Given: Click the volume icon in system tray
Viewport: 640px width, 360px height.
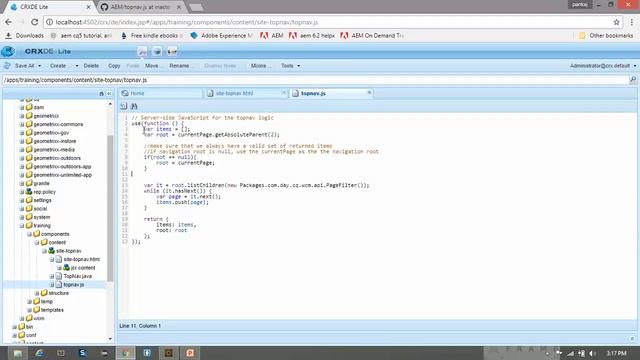Looking at the screenshot, I should coord(592,353).
